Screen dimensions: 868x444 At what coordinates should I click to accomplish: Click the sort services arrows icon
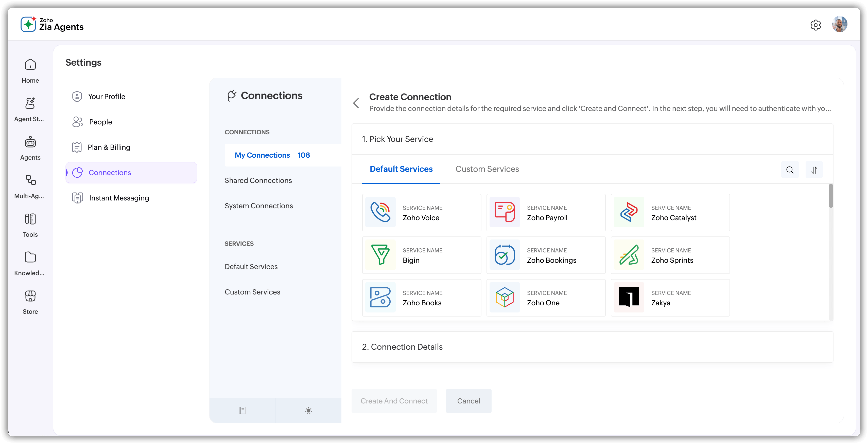click(x=814, y=170)
